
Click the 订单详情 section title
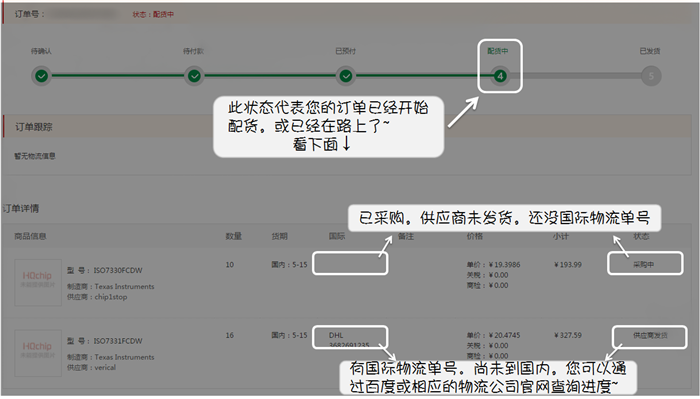pos(21,208)
